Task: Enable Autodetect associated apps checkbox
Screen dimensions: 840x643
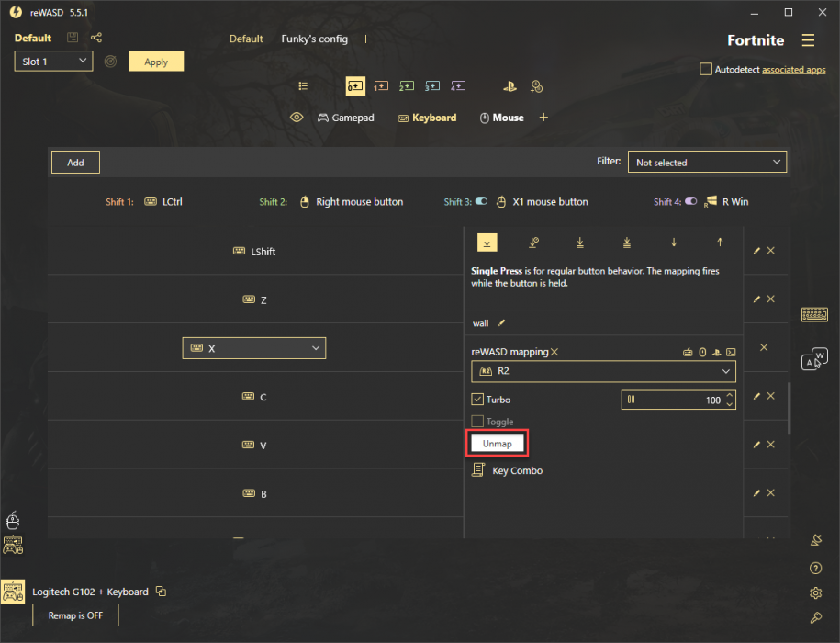Action: click(x=706, y=69)
